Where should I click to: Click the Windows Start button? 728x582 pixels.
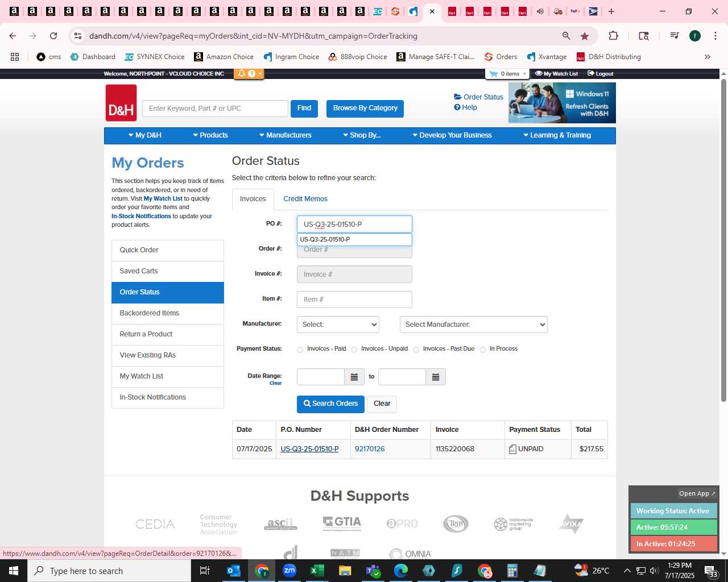[x=14, y=571]
